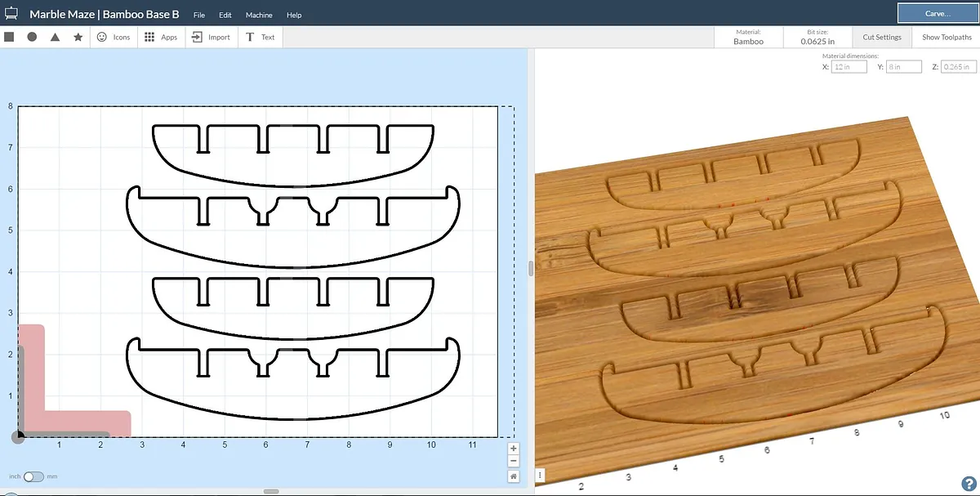The height and width of the screenshot is (496, 980).
Task: Open the Icons library
Action: click(x=113, y=37)
